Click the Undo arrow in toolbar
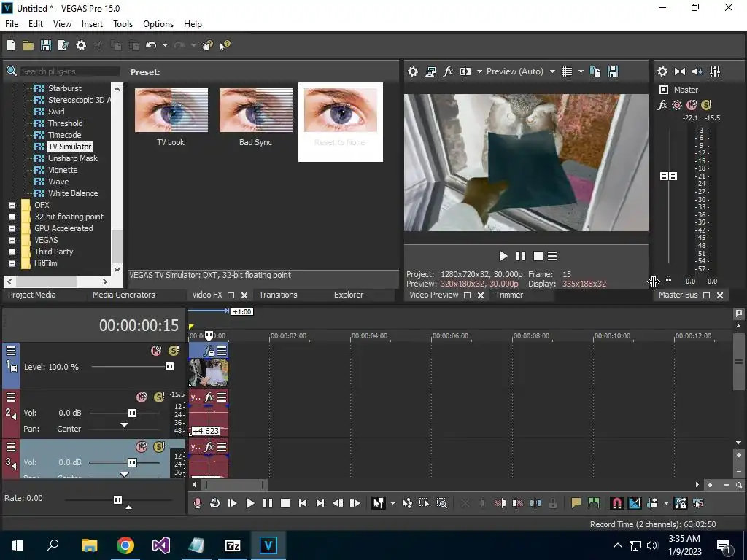Image resolution: width=747 pixels, height=560 pixels. tap(151, 45)
